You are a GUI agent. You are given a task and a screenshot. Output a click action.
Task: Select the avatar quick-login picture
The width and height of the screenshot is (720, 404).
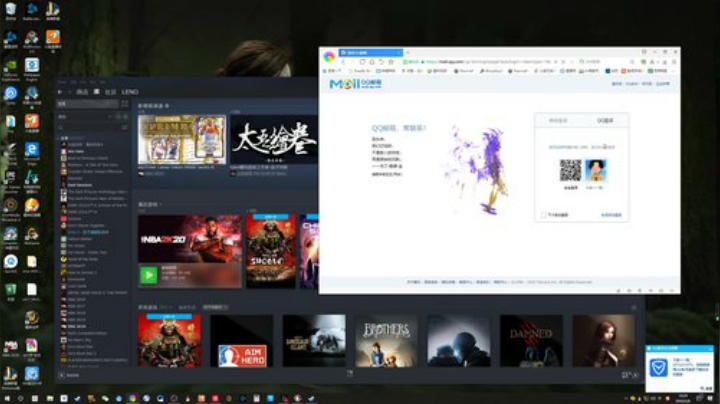pyautogui.click(x=596, y=170)
